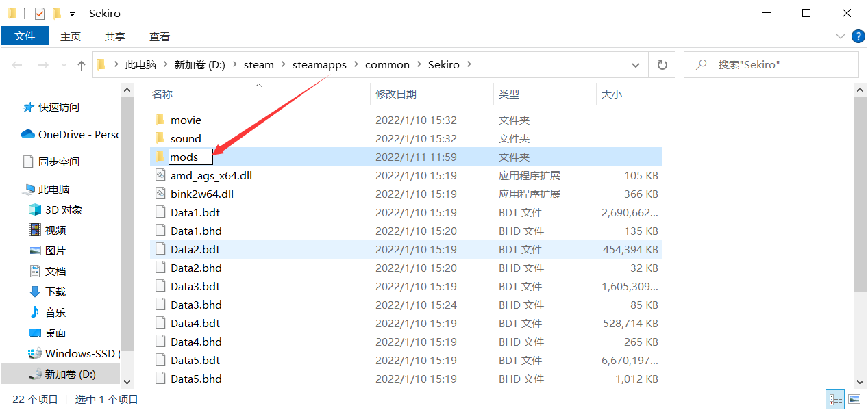Select 同步空间 in the navigation pane
This screenshot has height=410, width=868.
[59, 162]
